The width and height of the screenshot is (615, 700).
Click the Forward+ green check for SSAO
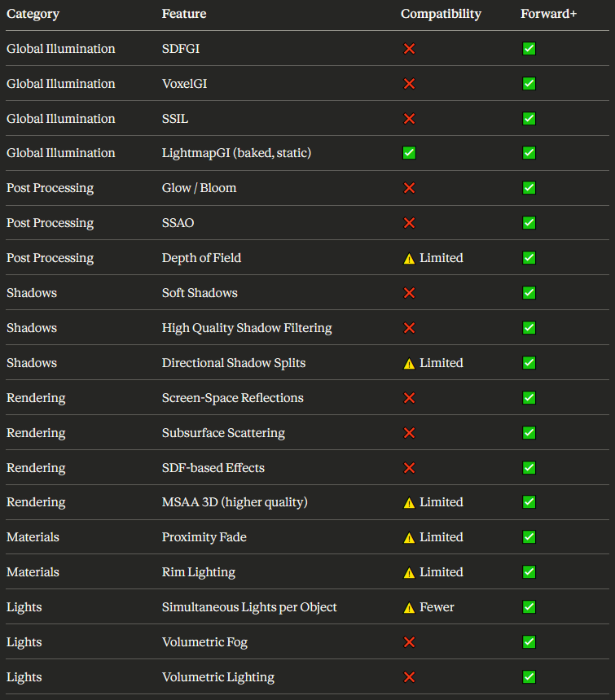point(529,223)
